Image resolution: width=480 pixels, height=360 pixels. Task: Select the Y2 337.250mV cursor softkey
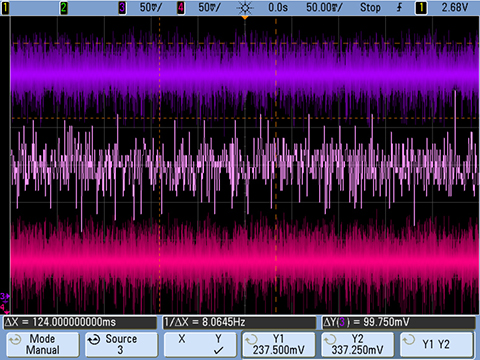point(358,344)
